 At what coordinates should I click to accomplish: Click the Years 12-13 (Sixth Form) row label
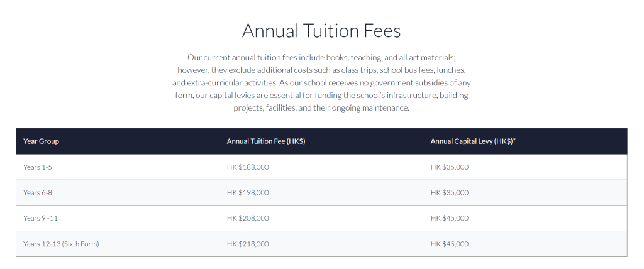(61, 244)
